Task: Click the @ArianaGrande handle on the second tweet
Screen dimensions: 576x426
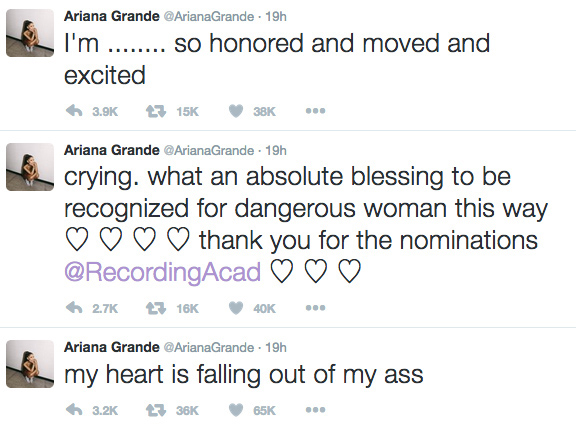Action: [x=208, y=151]
